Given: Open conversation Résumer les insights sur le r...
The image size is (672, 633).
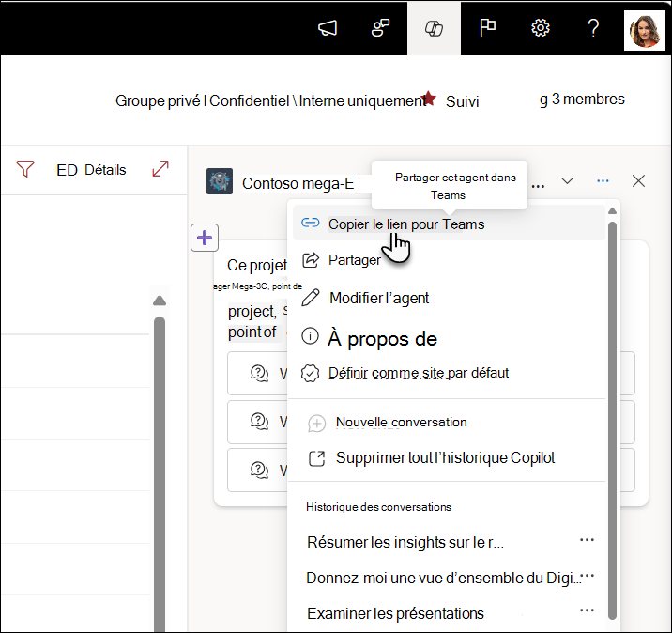Looking at the screenshot, I should [405, 543].
